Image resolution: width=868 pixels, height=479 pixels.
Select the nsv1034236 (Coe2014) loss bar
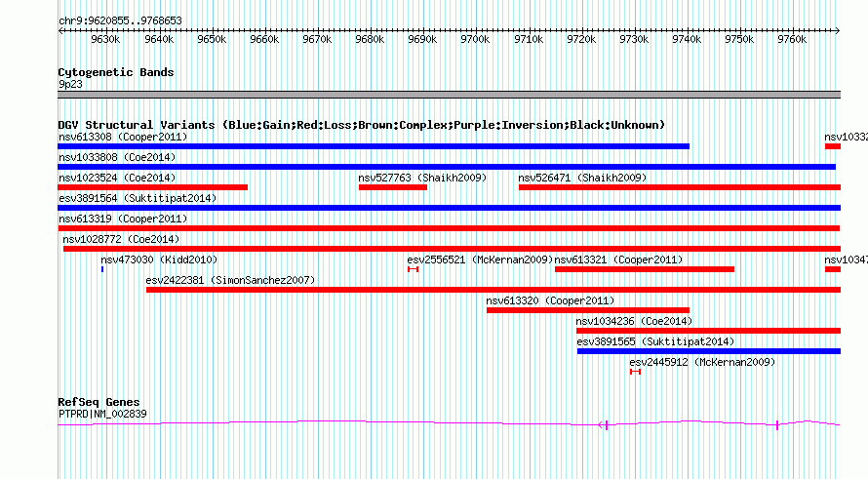pos(709,331)
